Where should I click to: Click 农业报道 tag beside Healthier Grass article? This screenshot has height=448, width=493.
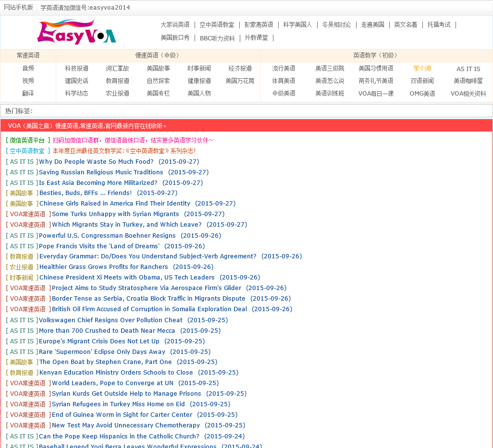(x=21, y=267)
